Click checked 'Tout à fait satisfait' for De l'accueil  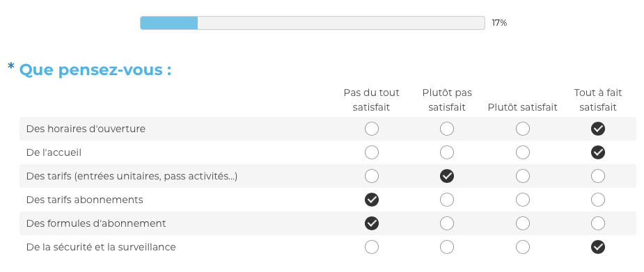tap(598, 152)
